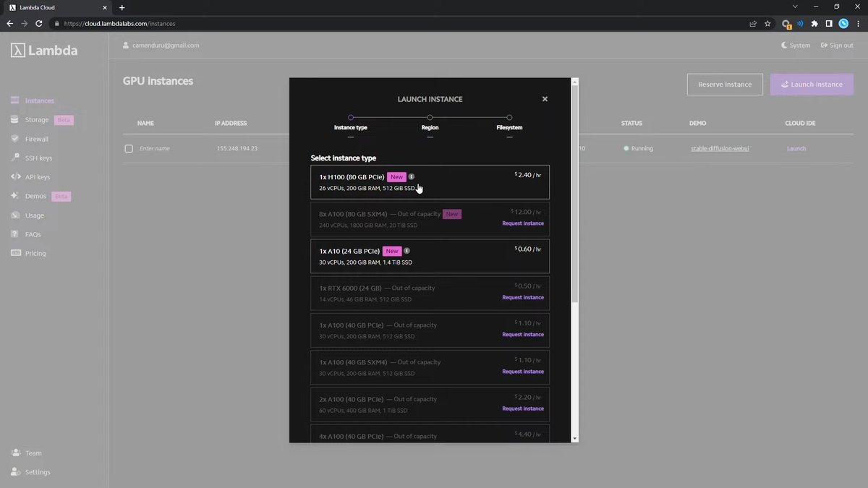Click Reserve instance button
The height and width of the screenshot is (488, 868).
(x=725, y=85)
